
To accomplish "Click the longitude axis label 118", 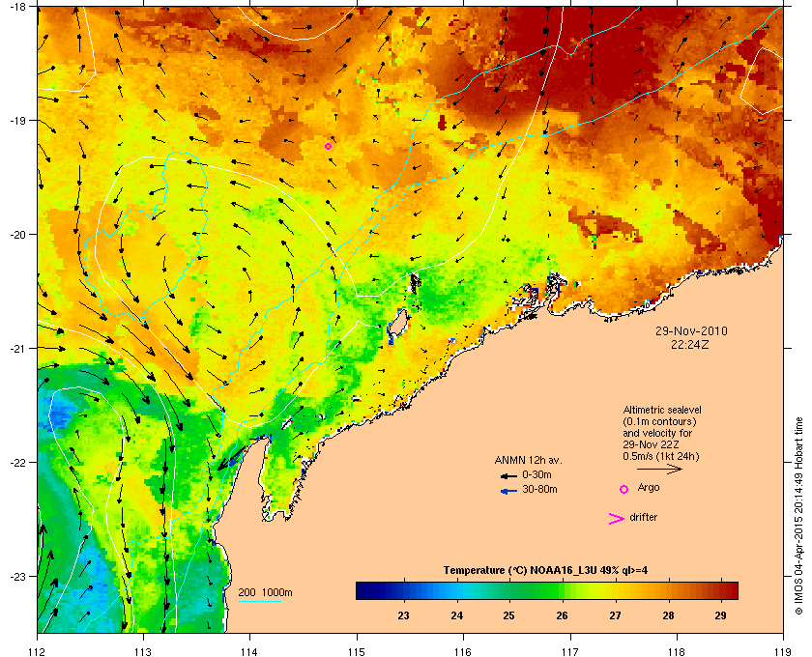I will 677,652.
